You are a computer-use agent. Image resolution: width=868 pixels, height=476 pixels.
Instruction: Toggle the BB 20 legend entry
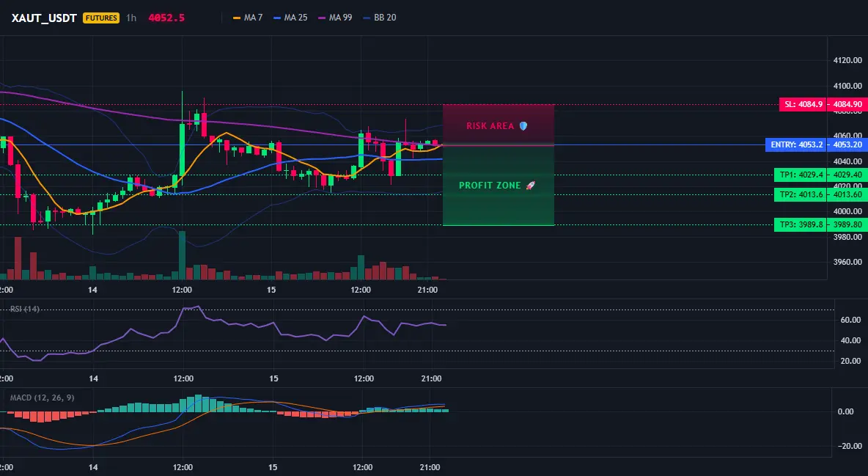380,18
